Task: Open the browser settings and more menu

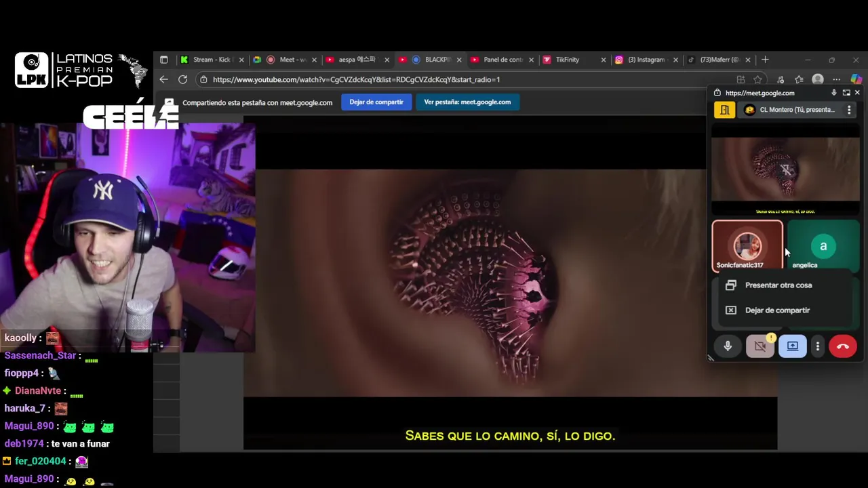Action: pos(836,79)
